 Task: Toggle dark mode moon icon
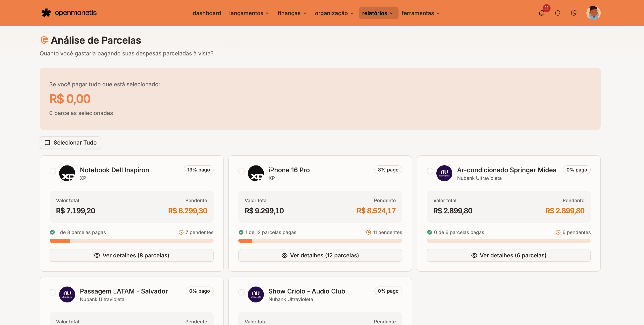coord(574,13)
